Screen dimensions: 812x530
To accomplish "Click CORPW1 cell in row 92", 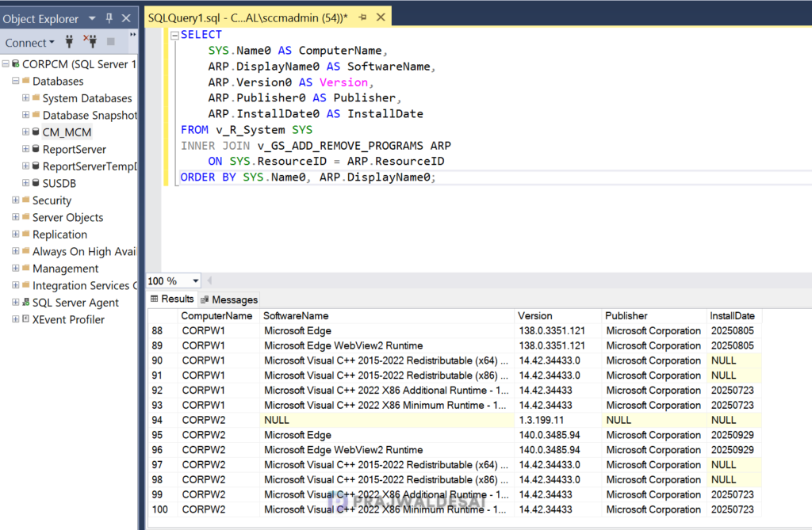I will pyautogui.click(x=220, y=391).
